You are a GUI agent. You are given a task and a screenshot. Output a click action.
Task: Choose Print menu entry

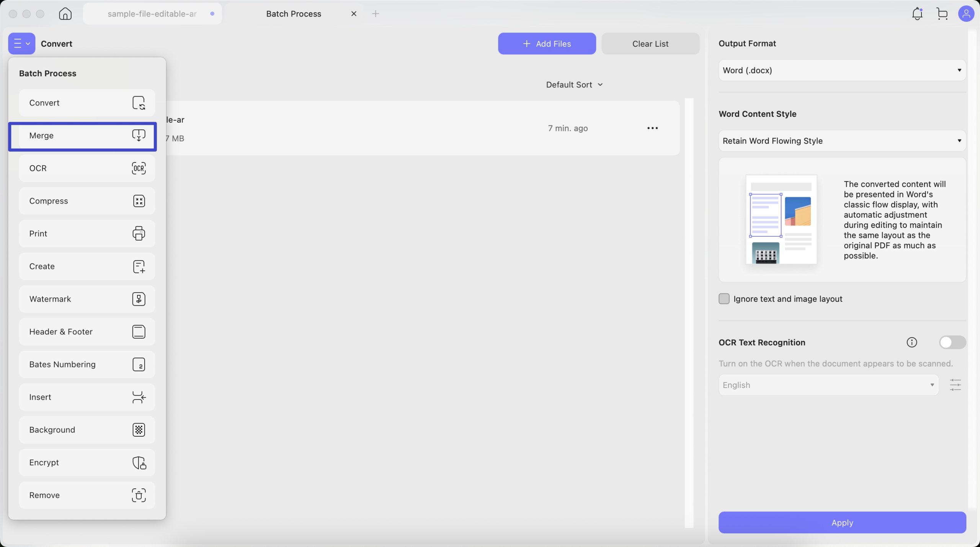point(87,234)
